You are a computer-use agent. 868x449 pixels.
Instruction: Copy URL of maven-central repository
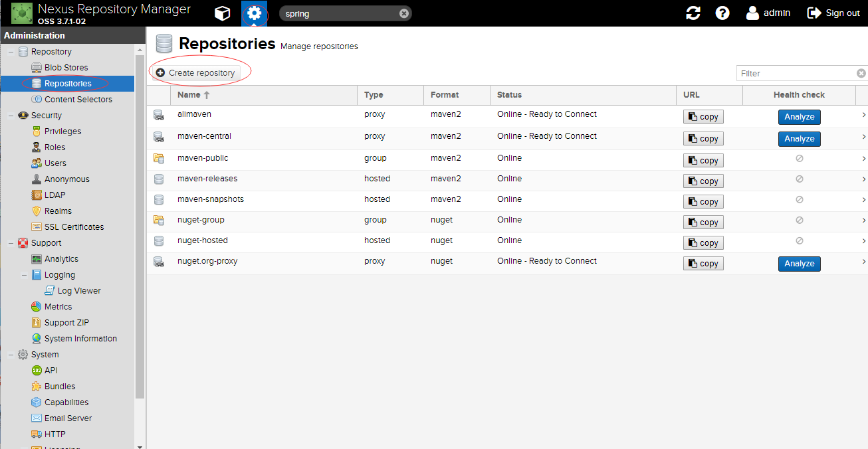pyautogui.click(x=703, y=139)
